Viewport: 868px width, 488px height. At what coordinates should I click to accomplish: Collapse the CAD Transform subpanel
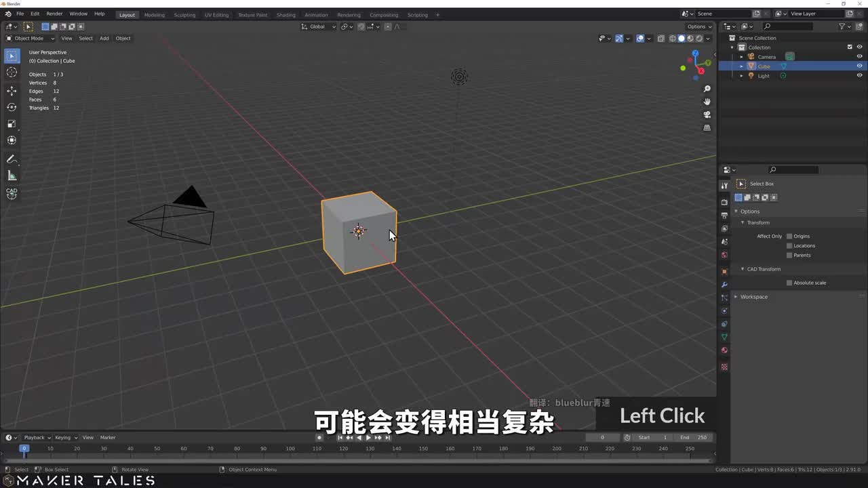pos(743,269)
